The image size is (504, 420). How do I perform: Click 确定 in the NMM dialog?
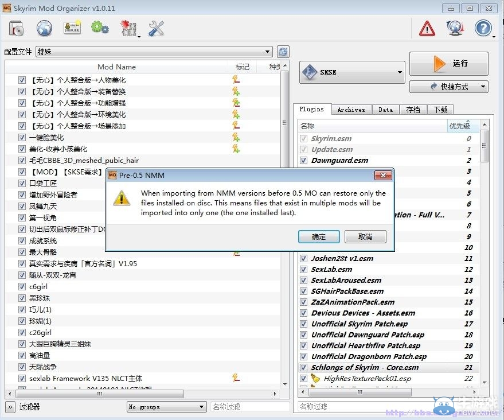[319, 237]
